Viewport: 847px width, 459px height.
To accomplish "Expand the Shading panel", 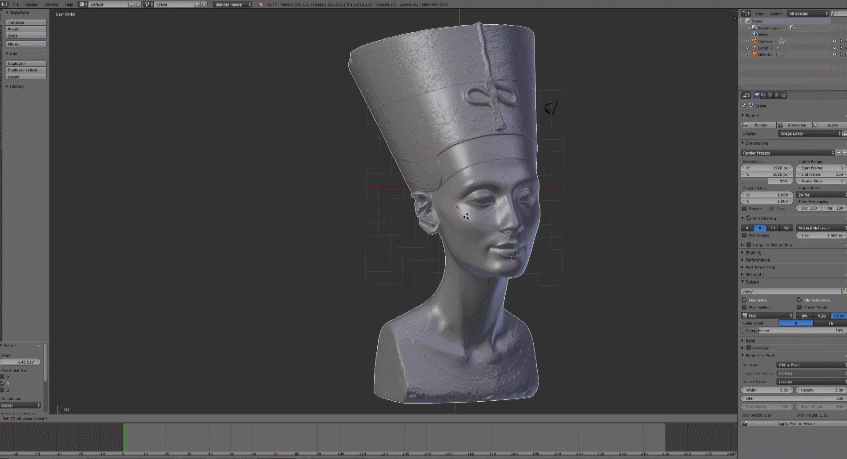I will 751,252.
